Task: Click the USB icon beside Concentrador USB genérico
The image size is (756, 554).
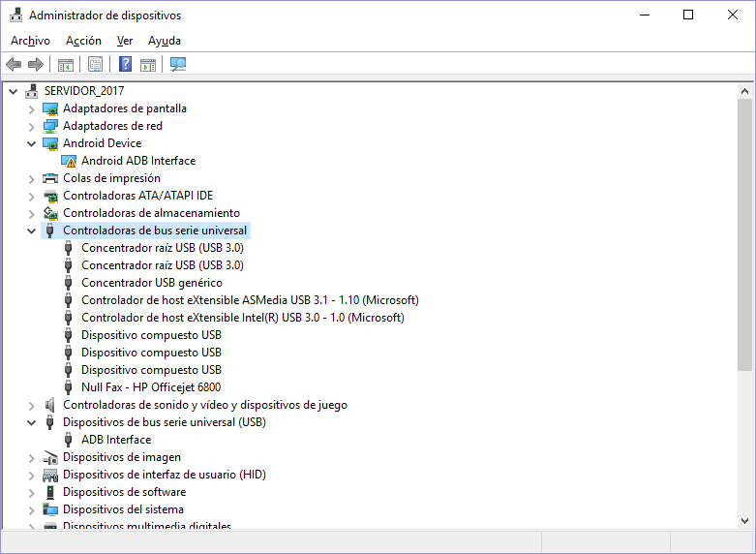Action: tap(68, 283)
